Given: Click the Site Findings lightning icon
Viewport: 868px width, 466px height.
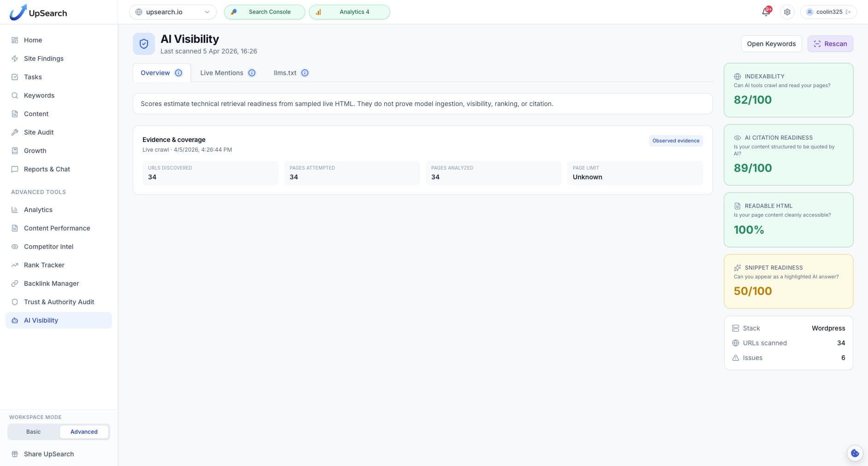Looking at the screenshot, I should (x=15, y=59).
